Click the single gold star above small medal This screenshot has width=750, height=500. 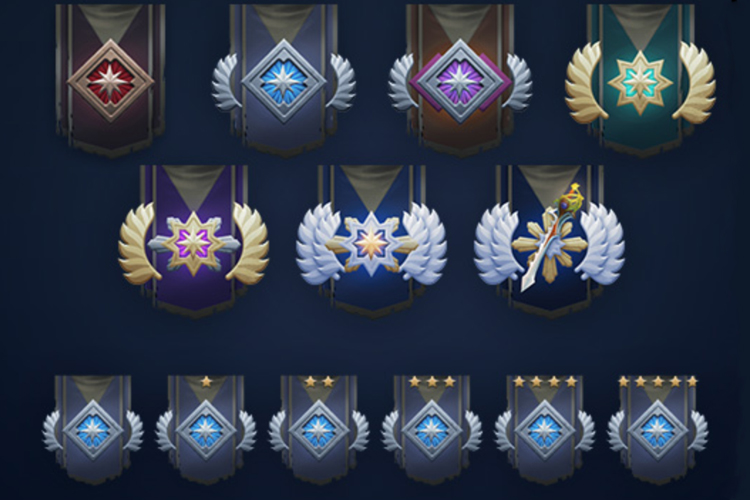206,381
